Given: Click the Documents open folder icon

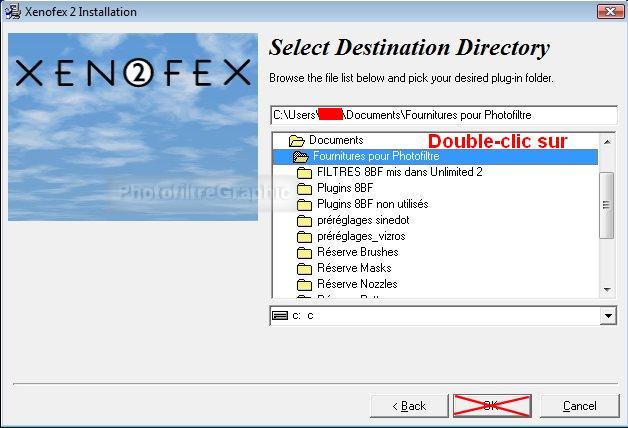Looking at the screenshot, I should [x=296, y=141].
